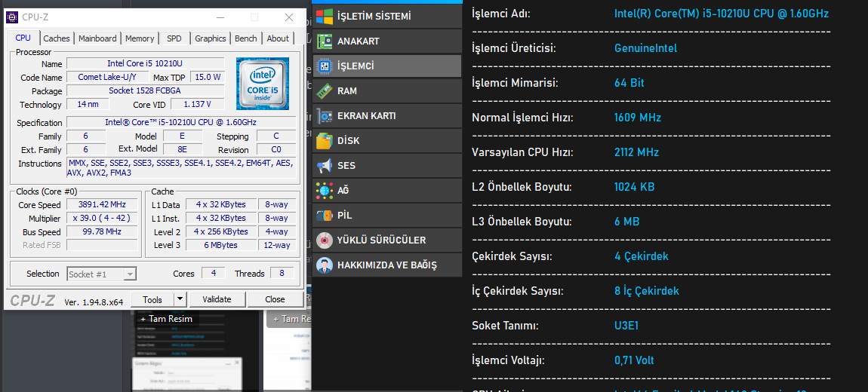Select the Graphics tab in CPU-Z
Viewport: 868px width, 392px height.
coord(211,38)
